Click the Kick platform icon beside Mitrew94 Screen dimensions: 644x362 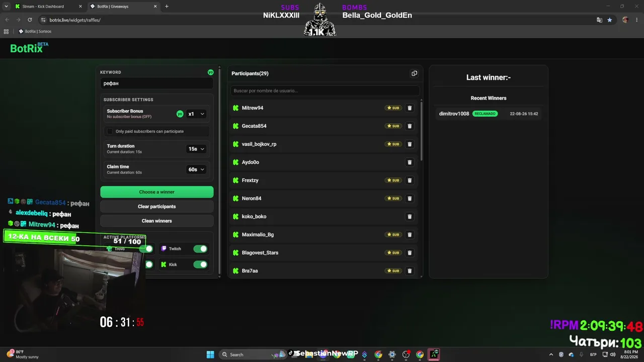235,108
